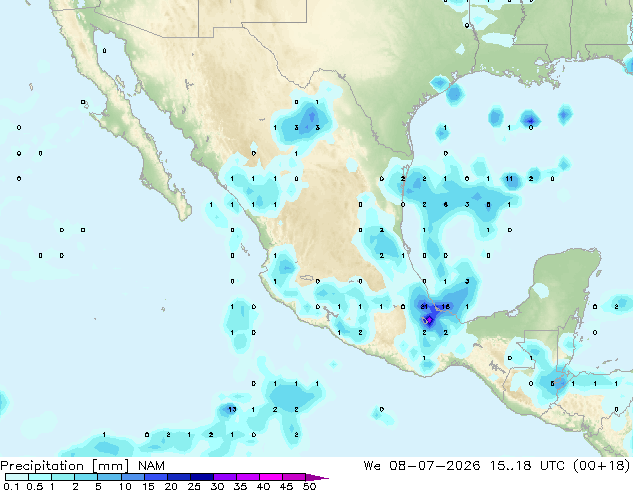This screenshot has height=490, width=634.
Task: Click the legend label '30'
Action: pyautogui.click(x=217, y=486)
